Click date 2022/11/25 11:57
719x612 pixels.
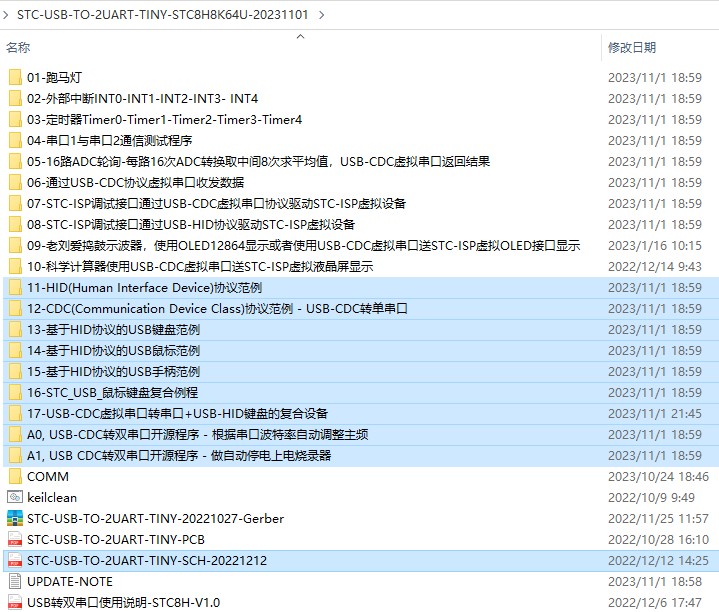[658, 518]
